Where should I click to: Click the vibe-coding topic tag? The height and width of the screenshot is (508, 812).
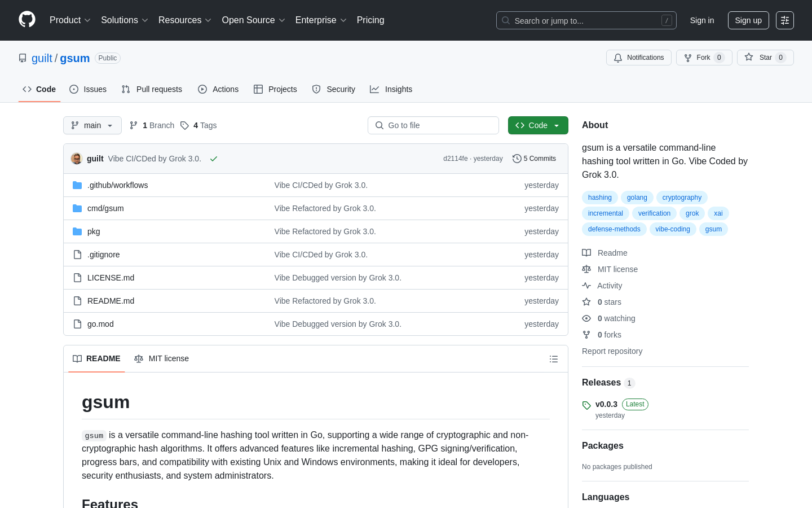tap(673, 229)
